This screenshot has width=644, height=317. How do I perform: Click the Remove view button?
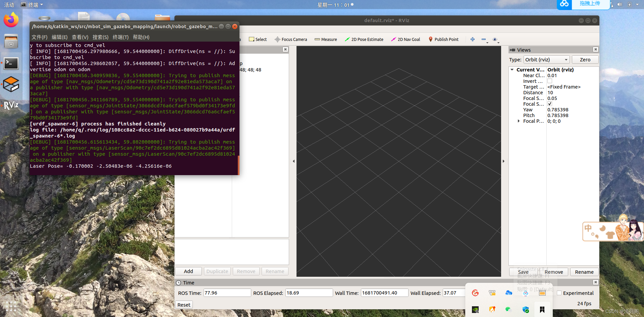coord(554,272)
